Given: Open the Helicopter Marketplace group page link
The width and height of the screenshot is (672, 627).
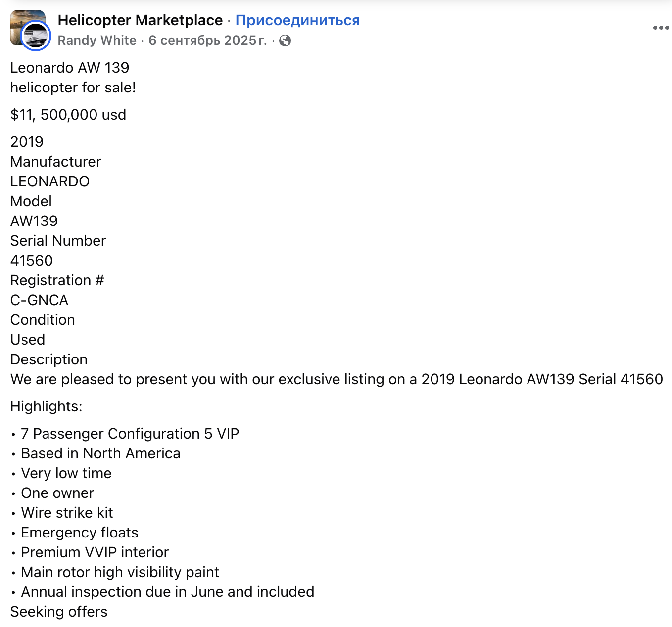Looking at the screenshot, I should tap(140, 20).
